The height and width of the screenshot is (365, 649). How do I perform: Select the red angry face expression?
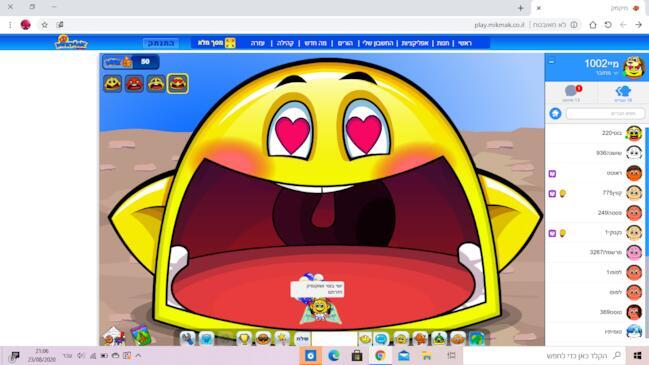[135, 84]
